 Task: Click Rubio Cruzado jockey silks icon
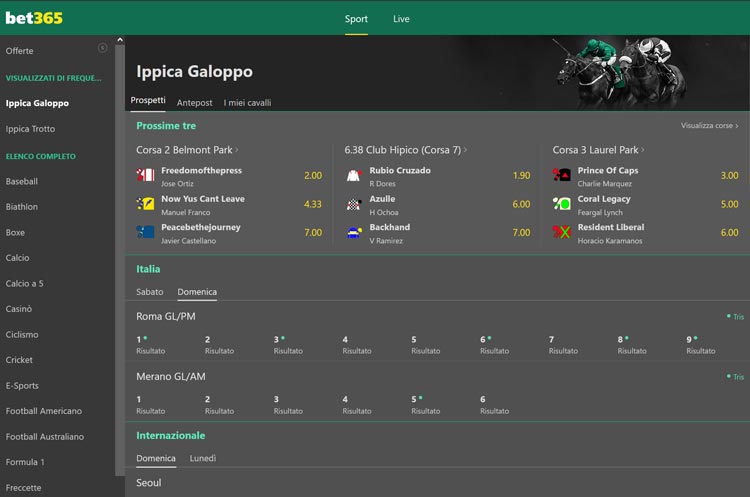[x=353, y=176]
